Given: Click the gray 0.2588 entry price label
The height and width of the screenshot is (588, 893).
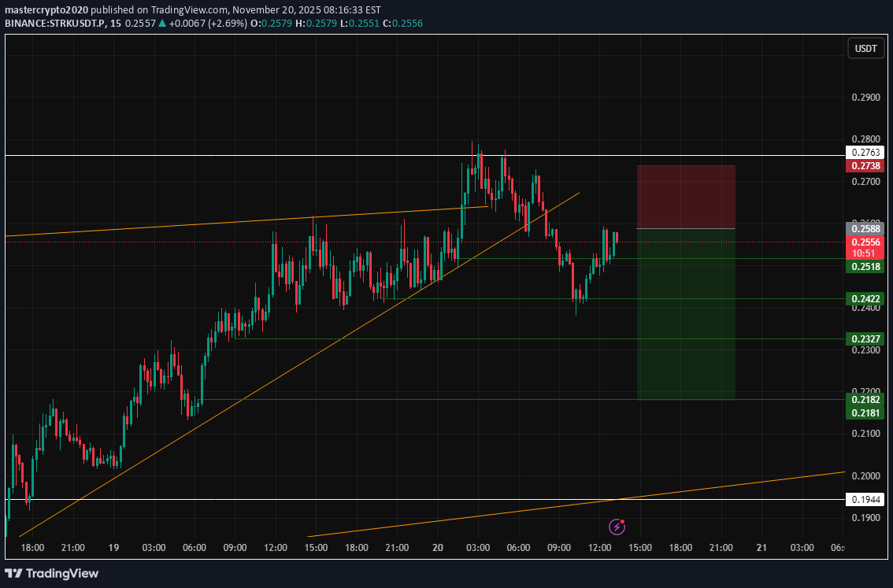Looking at the screenshot, I should [865, 228].
